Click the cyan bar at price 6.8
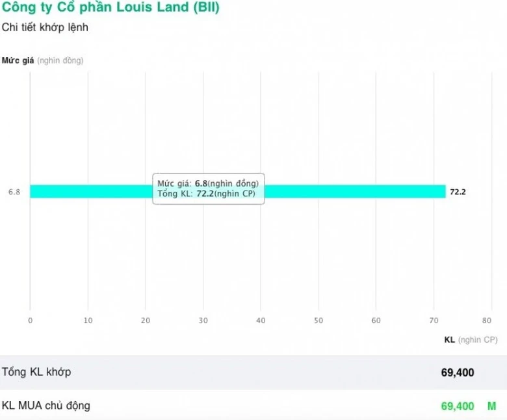The width and height of the screenshot is (507, 420). click(351, 191)
